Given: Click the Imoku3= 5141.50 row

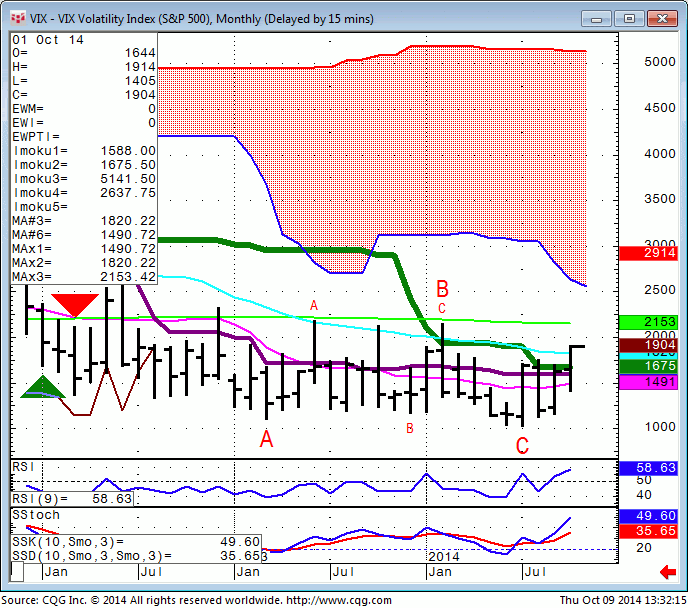Looking at the screenshot, I should pos(84,179).
